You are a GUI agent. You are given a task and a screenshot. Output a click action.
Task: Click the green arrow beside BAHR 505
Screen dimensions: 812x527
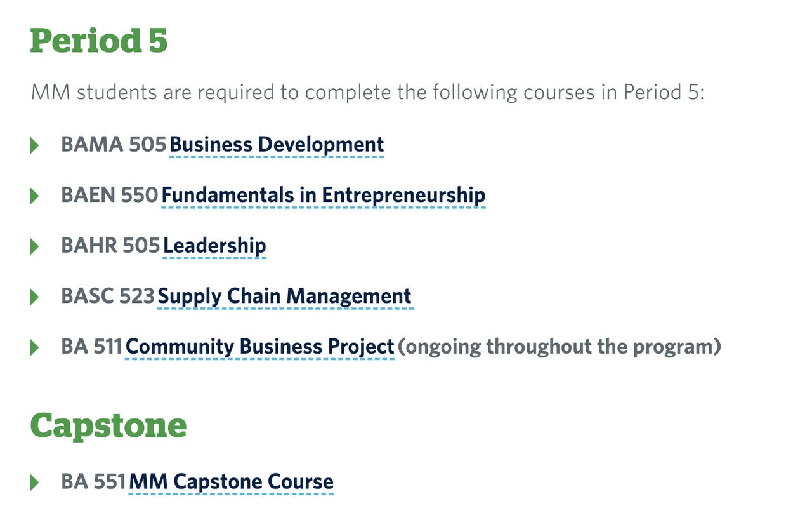tap(35, 246)
